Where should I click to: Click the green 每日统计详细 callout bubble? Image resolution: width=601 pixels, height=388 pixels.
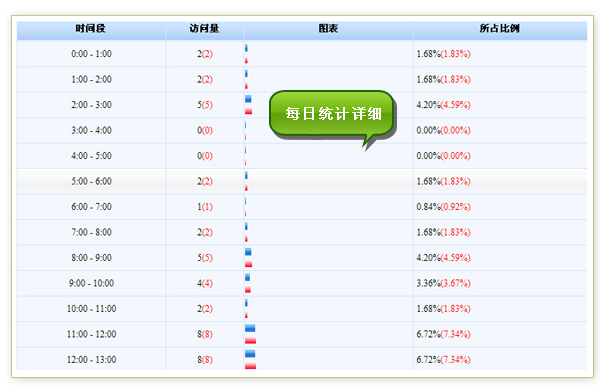point(332,113)
